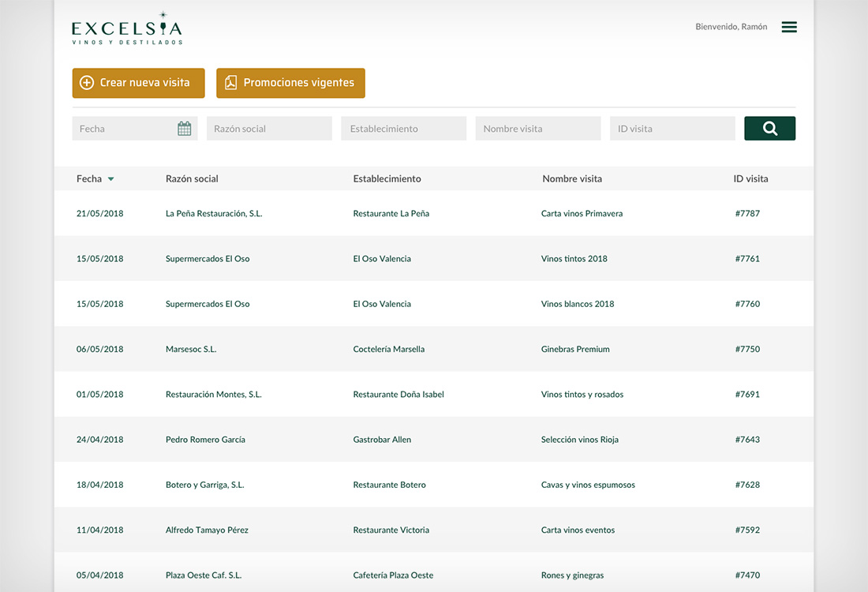Click the magnifying glass search button
The width and height of the screenshot is (868, 592).
(x=769, y=129)
